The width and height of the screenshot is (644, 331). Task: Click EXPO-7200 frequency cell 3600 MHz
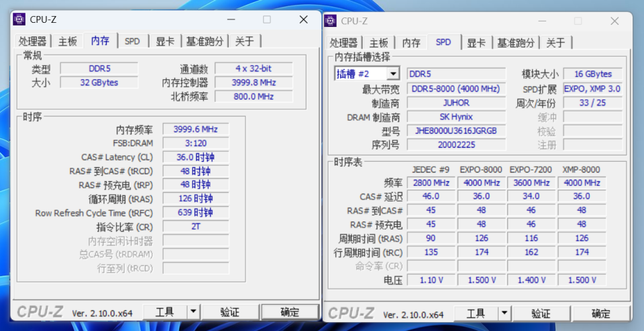coord(531,183)
